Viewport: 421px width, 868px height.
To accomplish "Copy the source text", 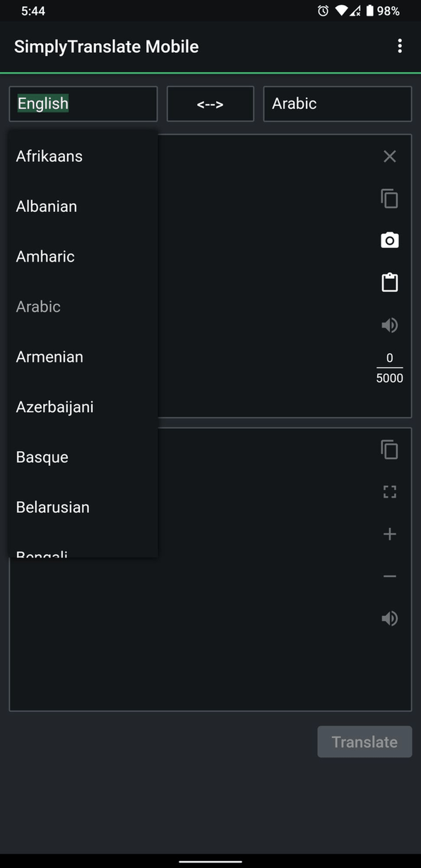I will (x=389, y=199).
